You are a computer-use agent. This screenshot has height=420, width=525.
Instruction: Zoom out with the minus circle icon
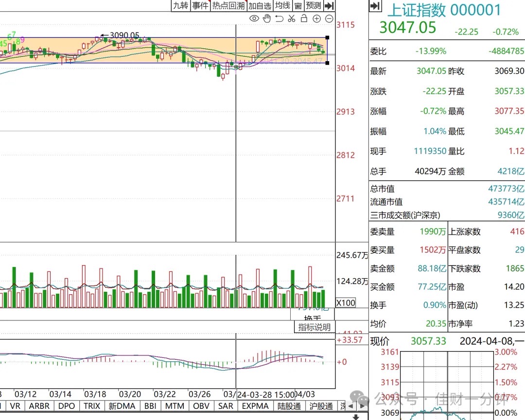[330, 19]
